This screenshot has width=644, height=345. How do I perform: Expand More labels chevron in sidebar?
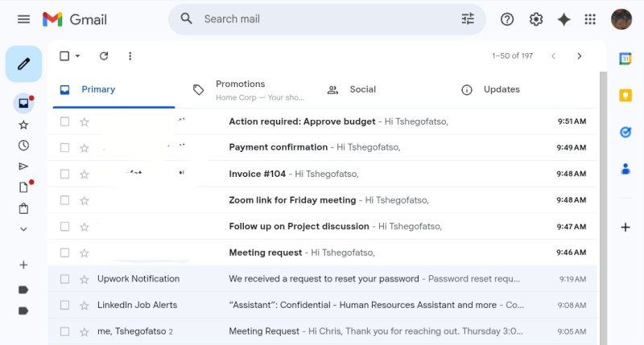(x=23, y=229)
